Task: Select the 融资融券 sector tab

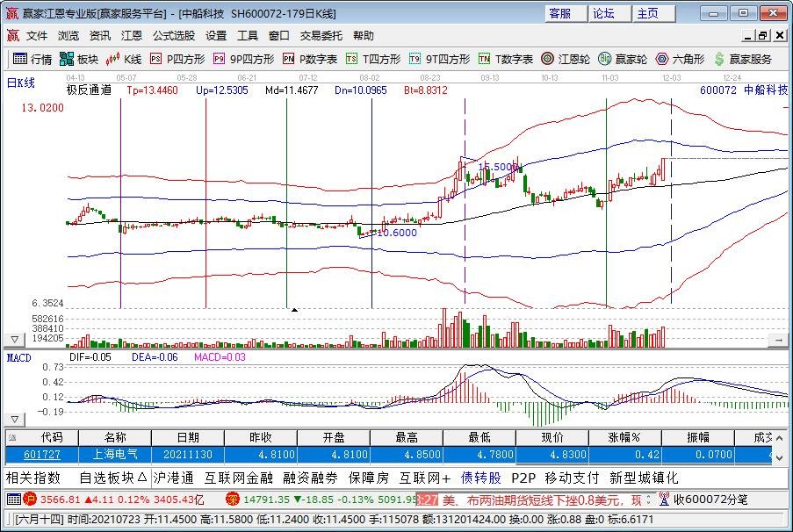Action: tap(311, 478)
